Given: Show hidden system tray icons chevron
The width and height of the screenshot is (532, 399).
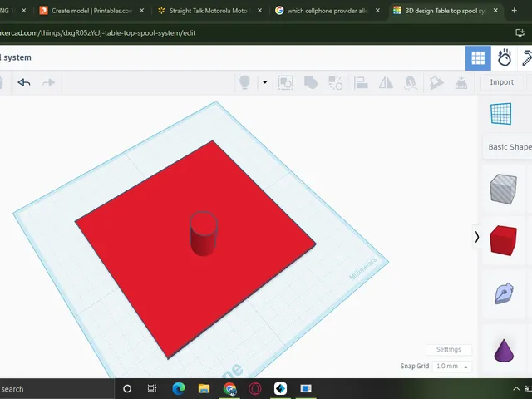Looking at the screenshot, I should point(516,389).
